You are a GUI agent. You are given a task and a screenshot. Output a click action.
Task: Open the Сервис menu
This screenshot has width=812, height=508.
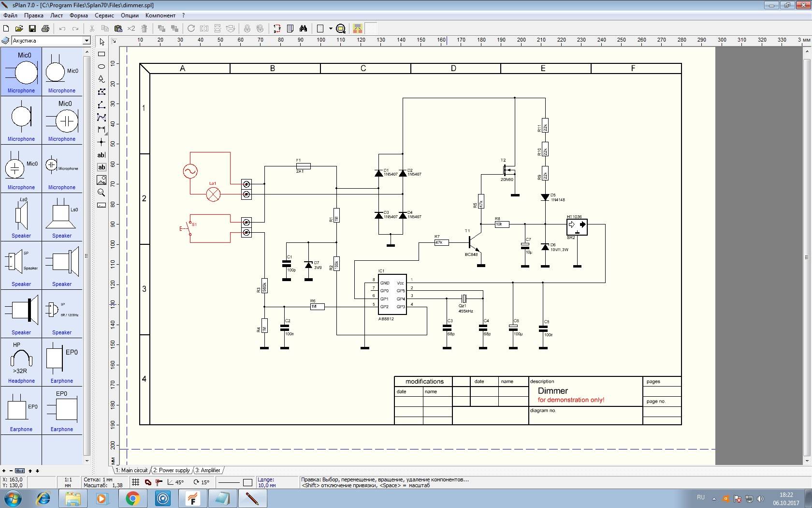tap(104, 15)
